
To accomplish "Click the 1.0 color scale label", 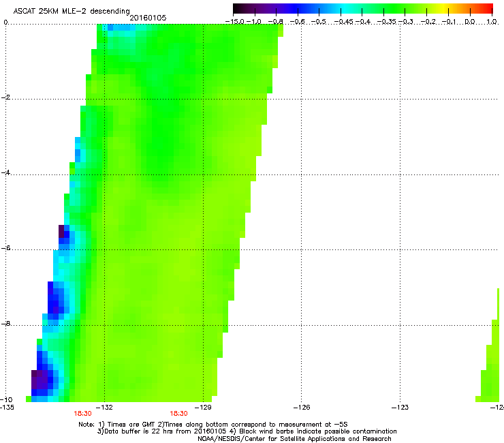I will pos(492,22).
